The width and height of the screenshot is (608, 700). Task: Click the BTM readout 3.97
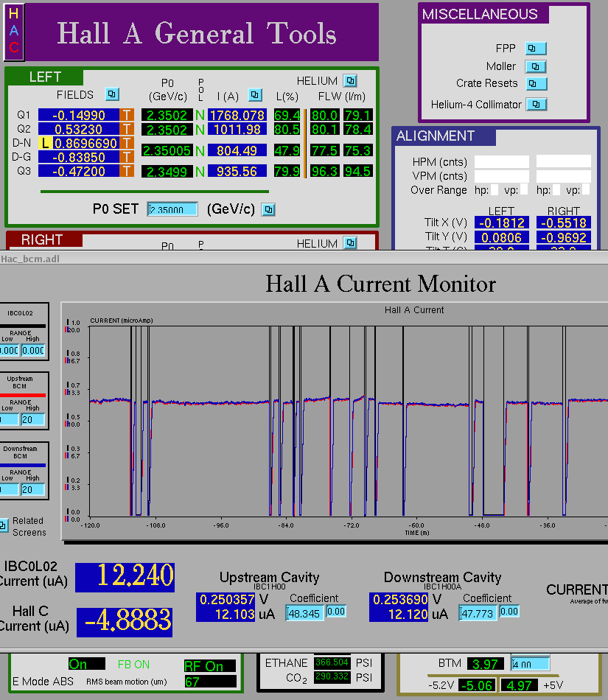tap(485, 664)
